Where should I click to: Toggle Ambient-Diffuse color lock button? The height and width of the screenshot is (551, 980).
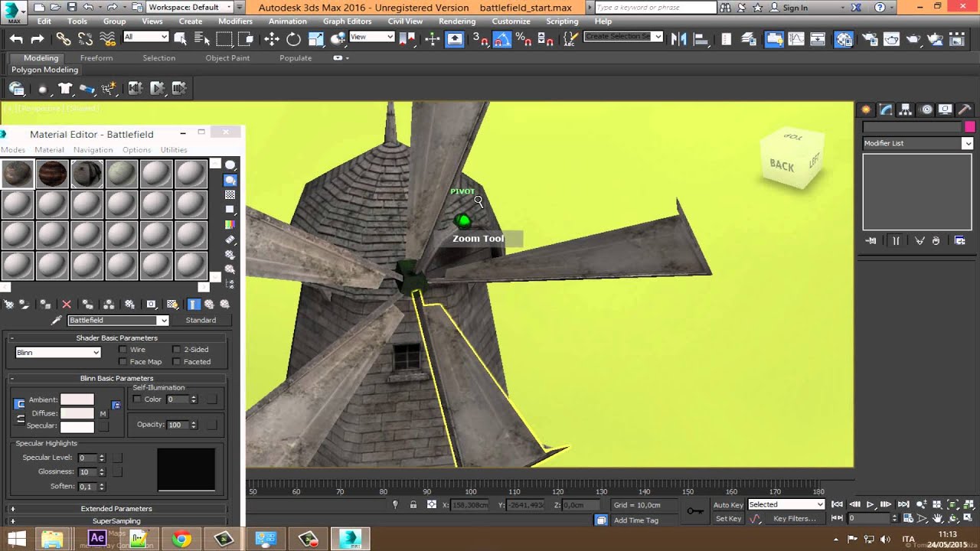tap(20, 404)
